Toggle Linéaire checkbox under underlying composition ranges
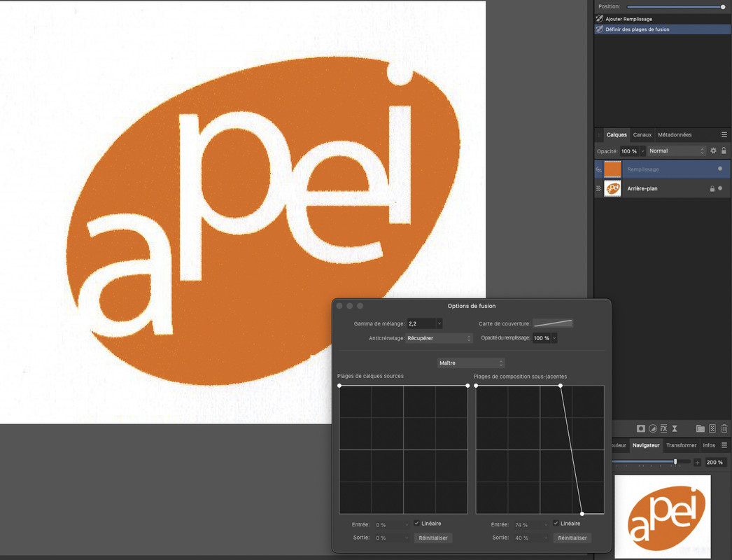 pyautogui.click(x=556, y=523)
